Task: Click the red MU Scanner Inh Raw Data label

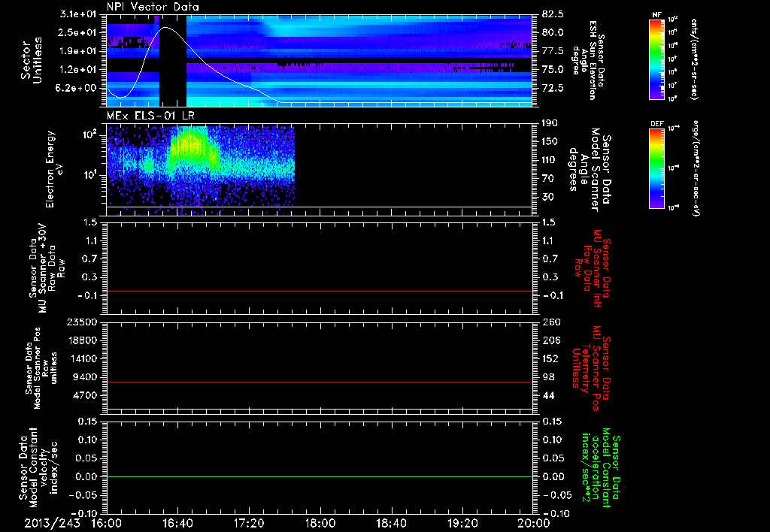Action: click(x=591, y=268)
